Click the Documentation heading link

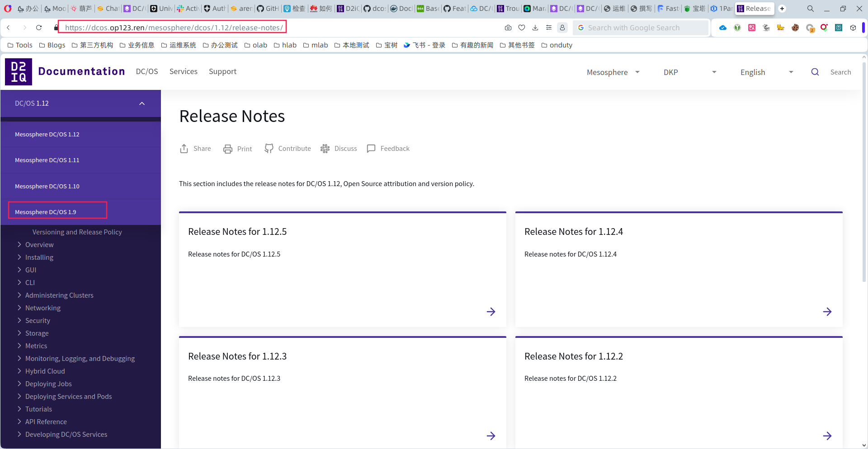coord(81,71)
